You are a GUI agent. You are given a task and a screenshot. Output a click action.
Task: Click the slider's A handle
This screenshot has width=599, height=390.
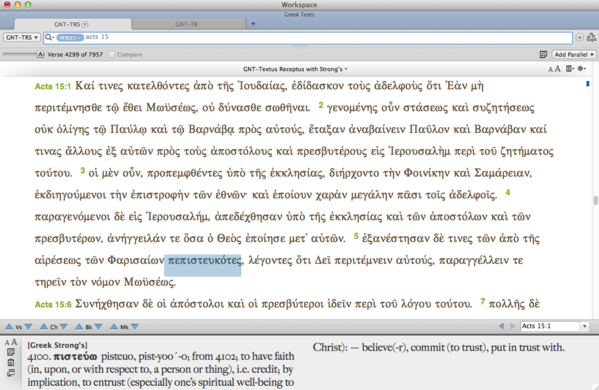[40, 54]
